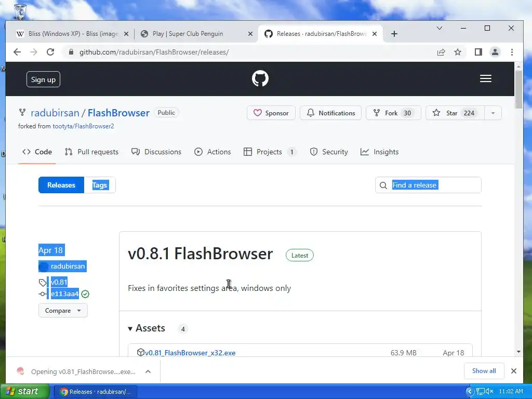This screenshot has height=399, width=532.
Task: Click the address bar URL
Action: [x=154, y=52]
